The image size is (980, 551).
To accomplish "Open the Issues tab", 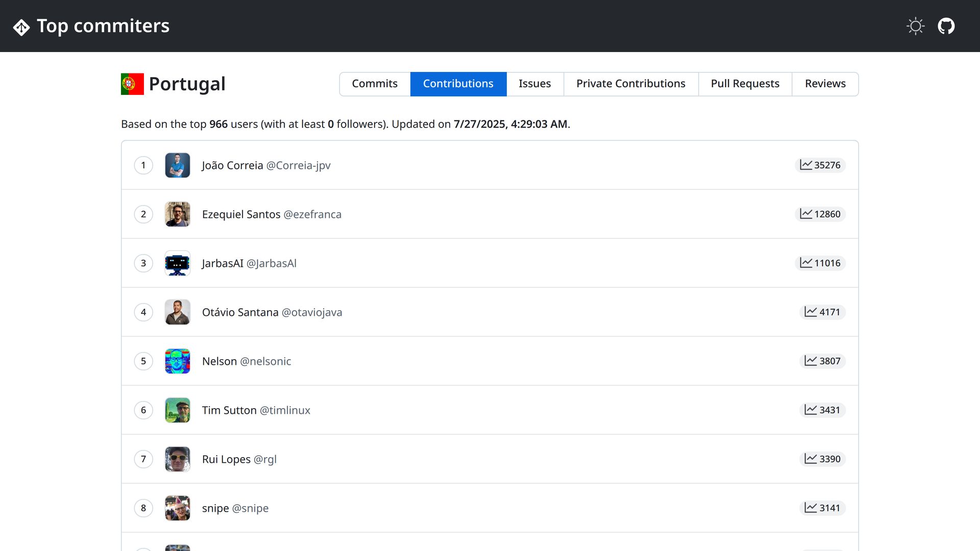I will [x=534, y=84].
